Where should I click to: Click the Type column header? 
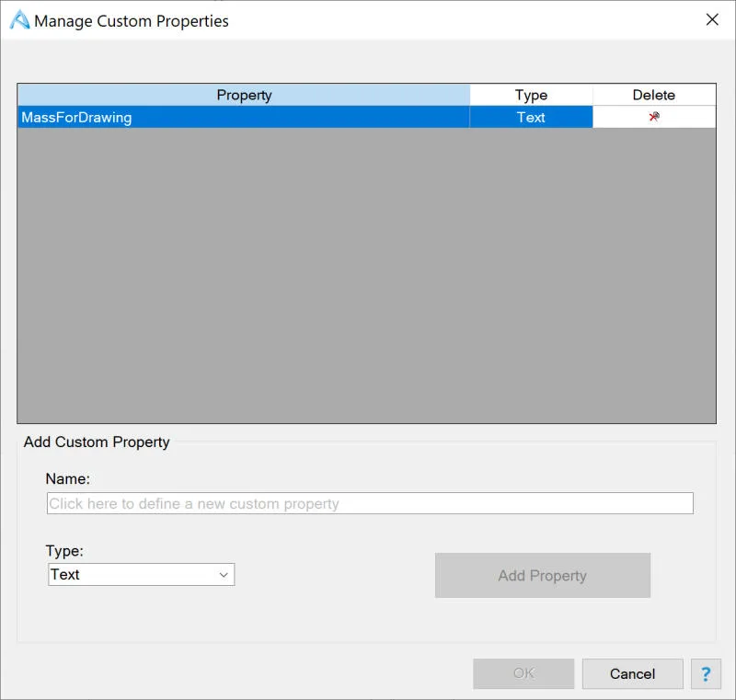point(532,95)
